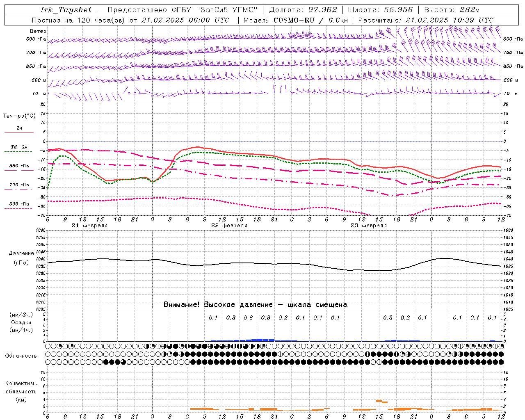
Task: Click the warning Внимание! Высокое давление — шкала смещена
Action: (x=255, y=304)
